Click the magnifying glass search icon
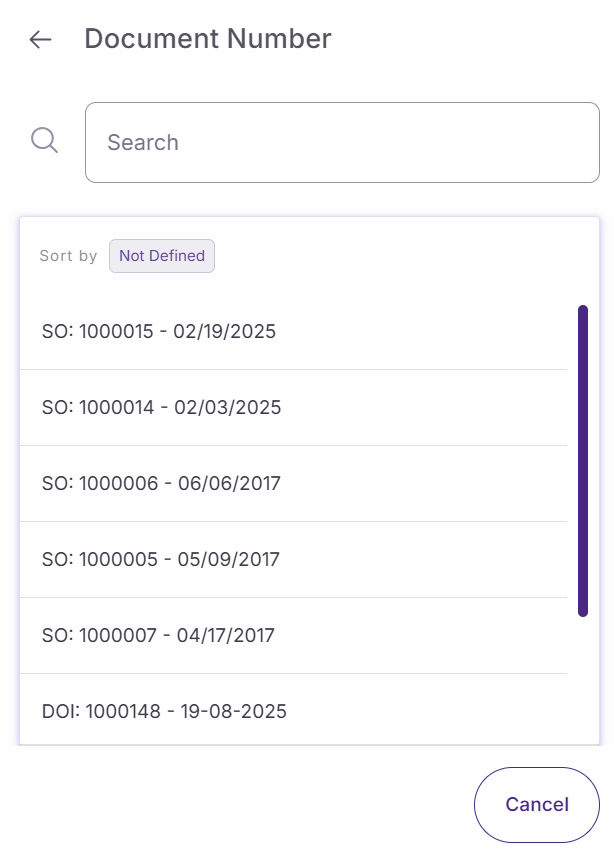The width and height of the screenshot is (614, 856). point(45,140)
